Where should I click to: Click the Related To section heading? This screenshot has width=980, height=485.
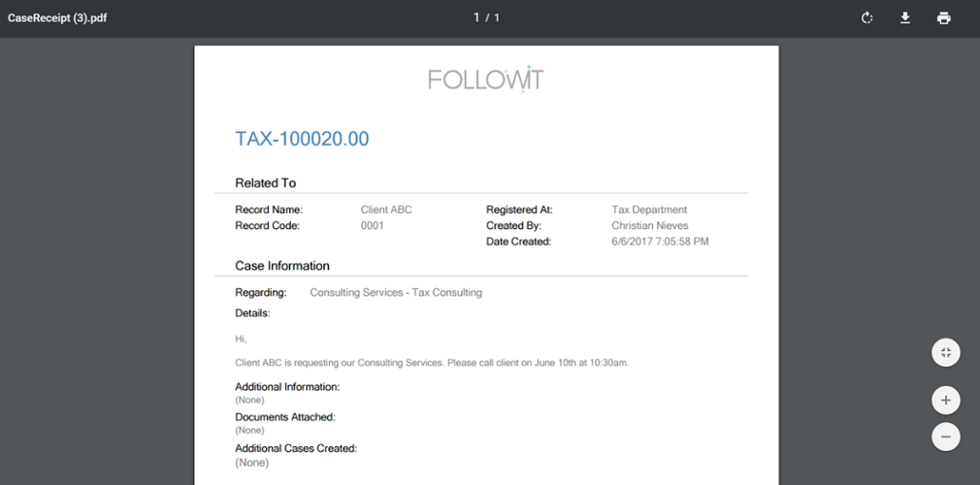pyautogui.click(x=265, y=183)
